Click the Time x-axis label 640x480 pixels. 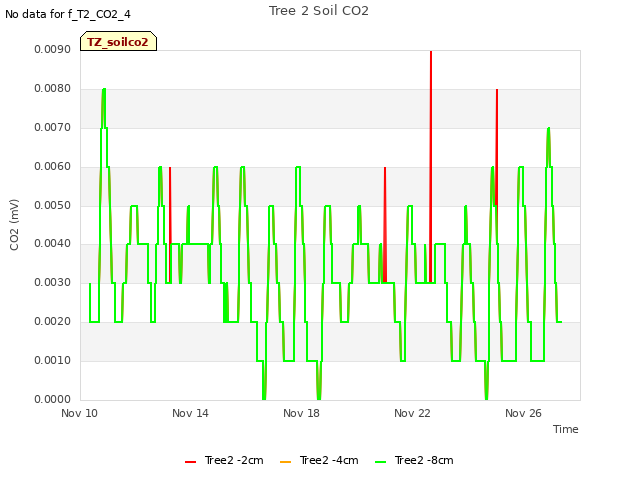(565, 429)
